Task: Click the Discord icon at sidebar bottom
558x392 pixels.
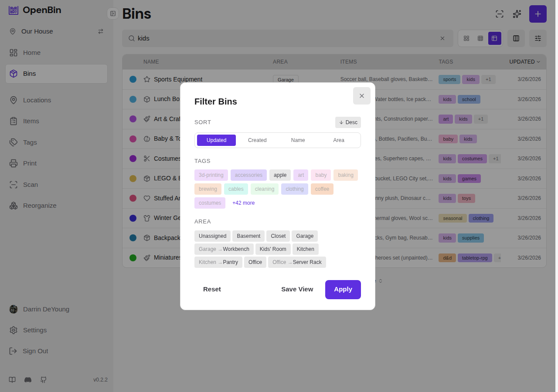Action: pyautogui.click(x=27, y=380)
